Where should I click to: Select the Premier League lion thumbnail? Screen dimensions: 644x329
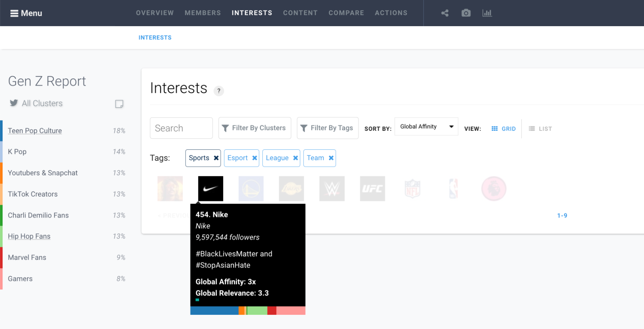pyautogui.click(x=494, y=189)
